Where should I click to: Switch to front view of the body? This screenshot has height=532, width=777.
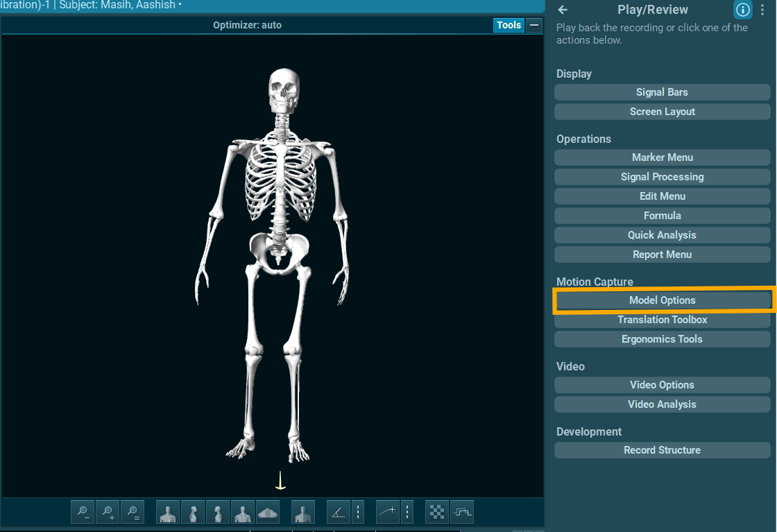(168, 513)
